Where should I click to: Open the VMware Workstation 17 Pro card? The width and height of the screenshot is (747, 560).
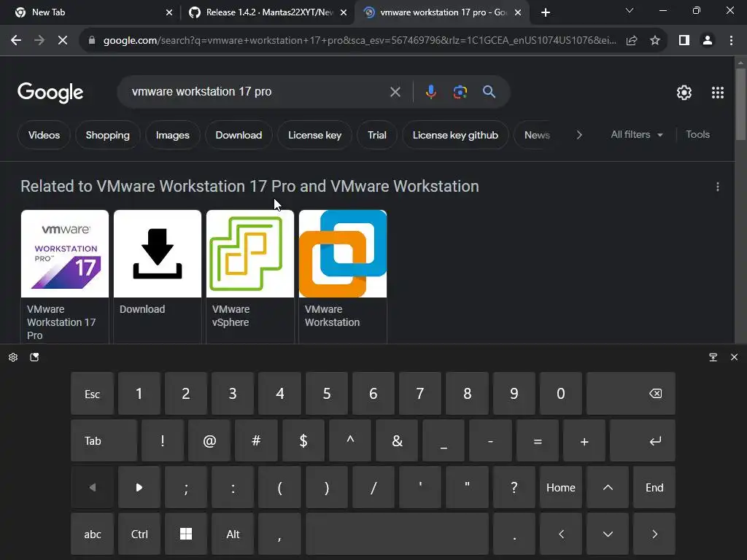[x=65, y=276]
